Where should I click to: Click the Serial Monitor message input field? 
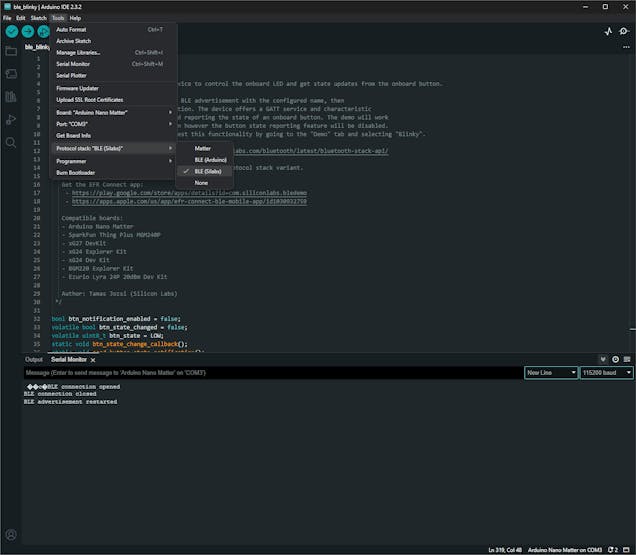point(273,372)
